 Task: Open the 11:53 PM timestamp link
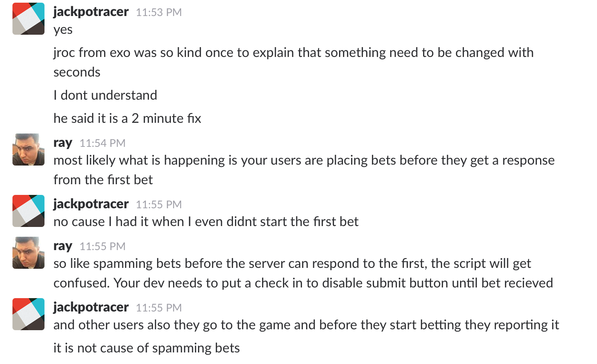click(159, 13)
